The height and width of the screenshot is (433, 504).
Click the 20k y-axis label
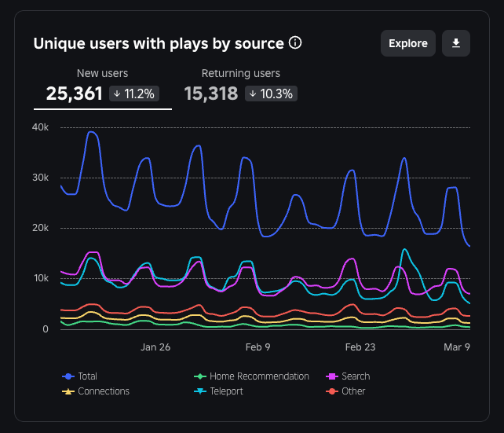[41, 228]
